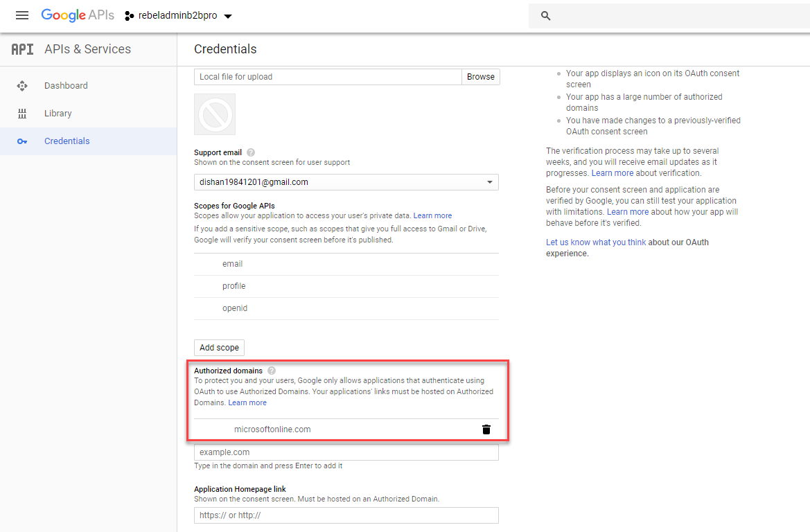Click the APIs & Services header text

point(88,49)
